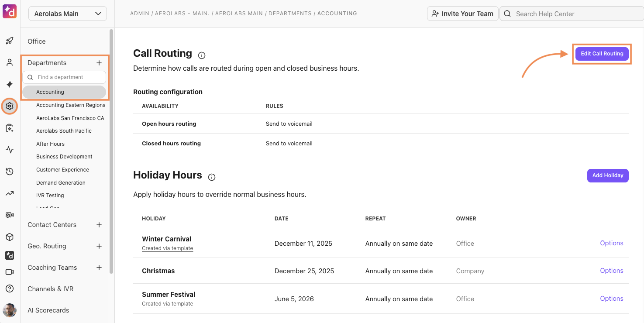
Task: Open Options for the Christmas holiday
Action: [611, 271]
